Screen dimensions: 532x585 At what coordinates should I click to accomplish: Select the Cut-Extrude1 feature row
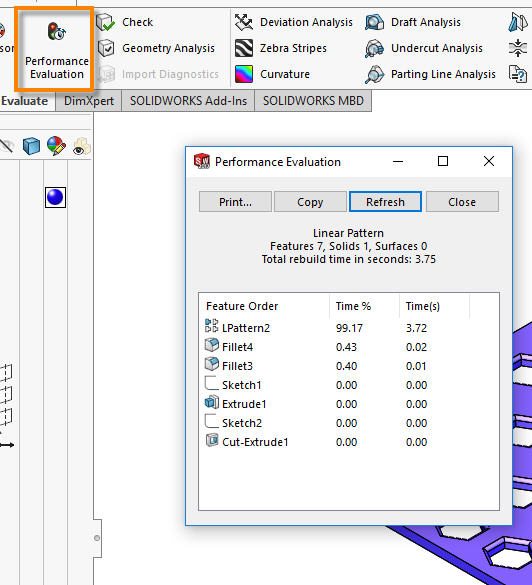click(348, 442)
